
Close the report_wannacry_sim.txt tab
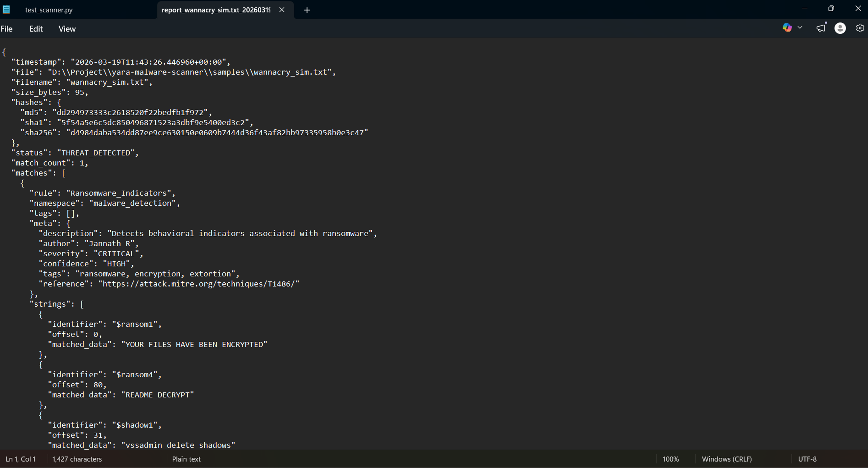click(x=282, y=10)
